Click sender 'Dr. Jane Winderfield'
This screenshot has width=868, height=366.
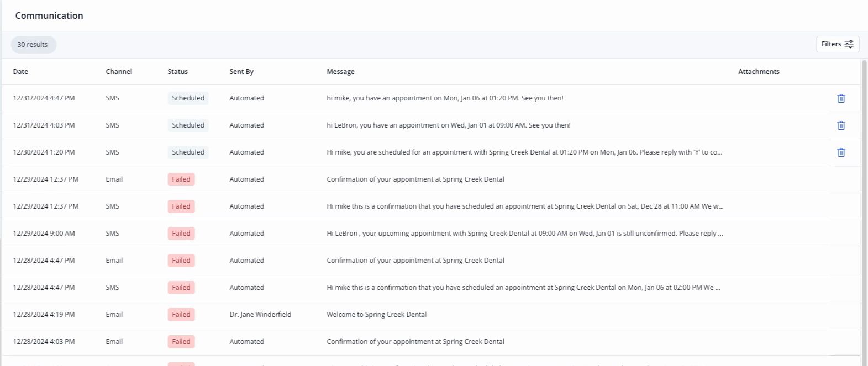click(x=260, y=315)
